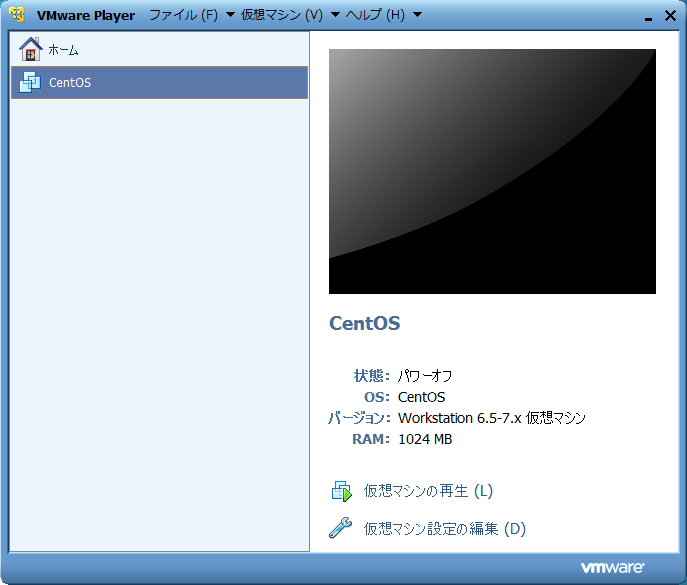Close the VMware Player window

[669, 15]
